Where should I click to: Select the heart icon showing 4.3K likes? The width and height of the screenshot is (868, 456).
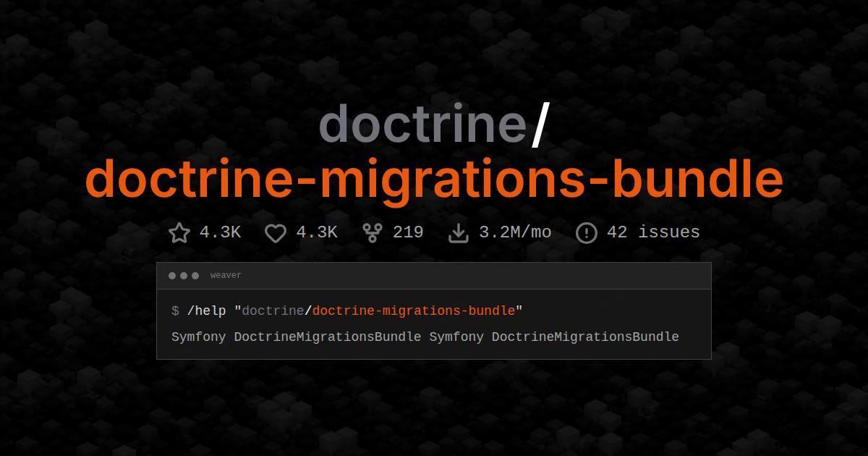[x=275, y=232]
